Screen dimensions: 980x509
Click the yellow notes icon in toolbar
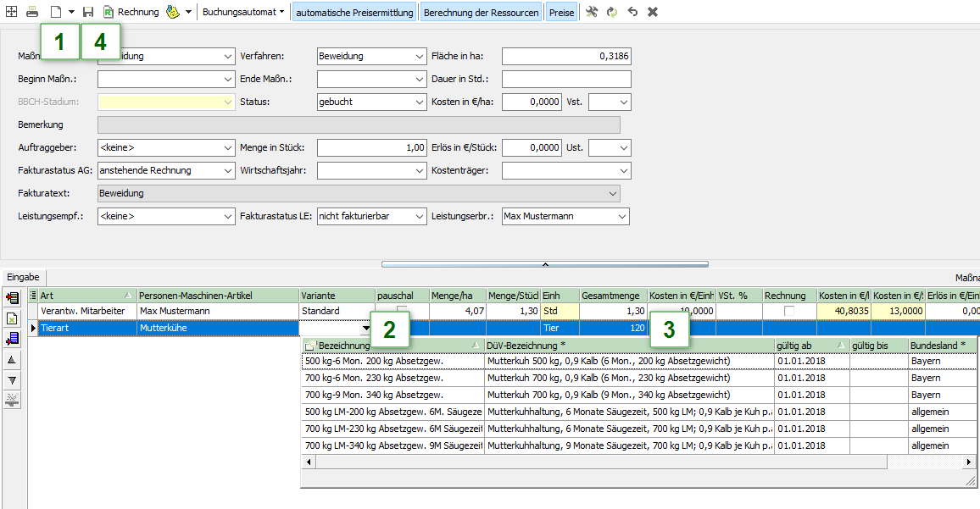[x=172, y=12]
